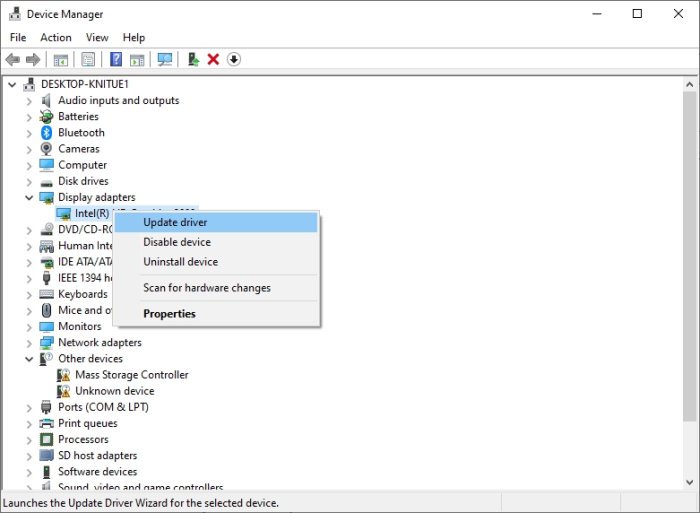This screenshot has width=700, height=513.
Task: Expand the Print queues category
Action: point(29,424)
